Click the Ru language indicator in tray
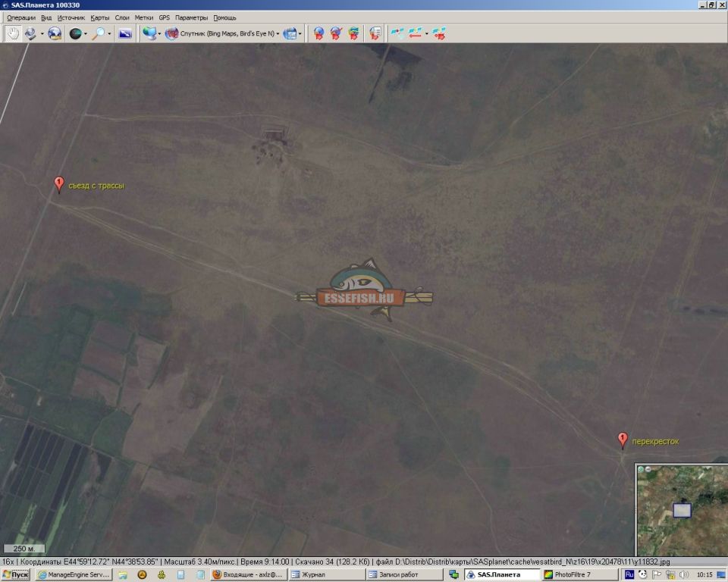 tap(629, 574)
